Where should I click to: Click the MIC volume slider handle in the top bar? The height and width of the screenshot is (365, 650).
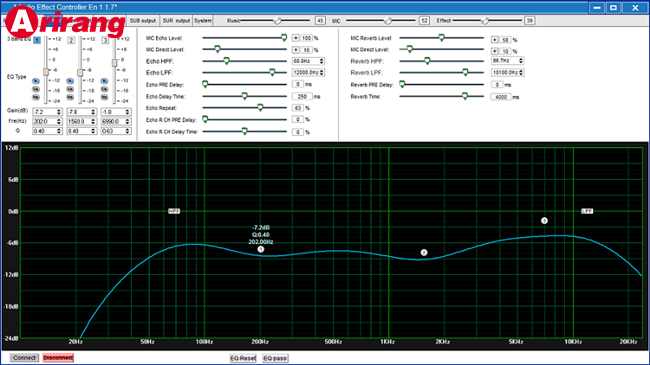(388, 21)
